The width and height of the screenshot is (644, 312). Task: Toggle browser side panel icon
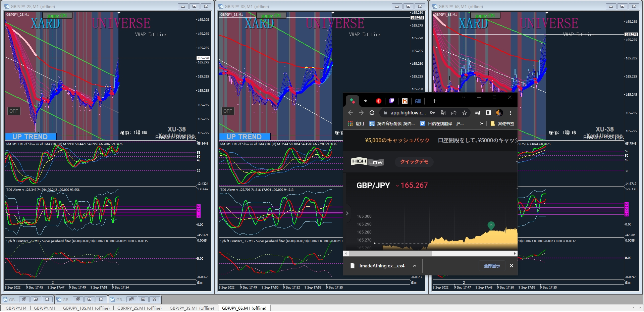489,113
